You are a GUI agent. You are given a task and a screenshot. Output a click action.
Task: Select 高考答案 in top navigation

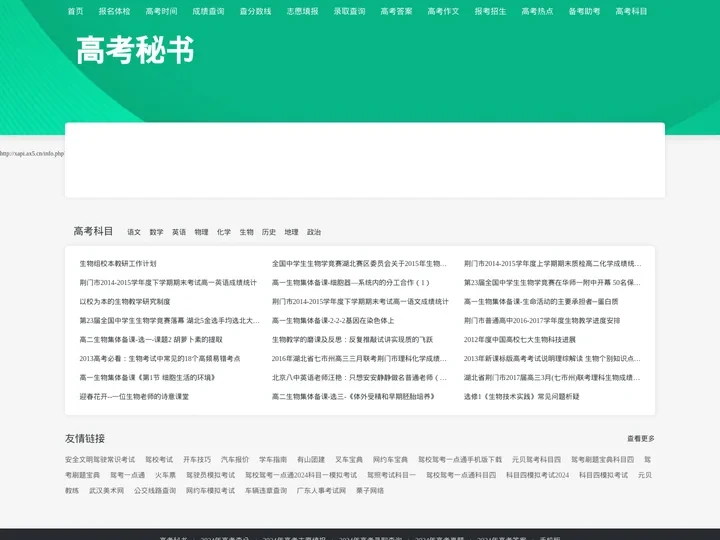(x=396, y=11)
